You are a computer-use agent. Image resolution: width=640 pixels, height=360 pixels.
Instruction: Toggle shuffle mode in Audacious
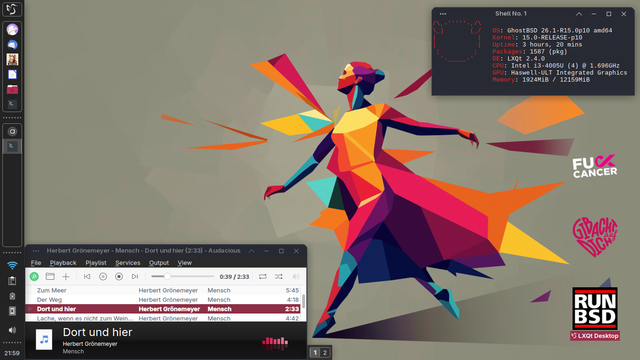(279, 276)
